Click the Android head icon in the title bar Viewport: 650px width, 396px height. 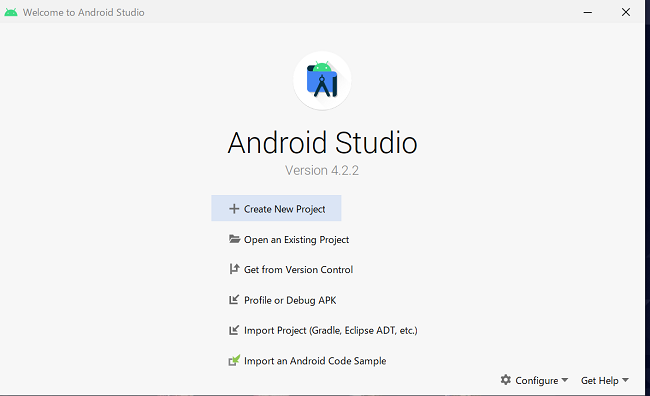pos(11,12)
